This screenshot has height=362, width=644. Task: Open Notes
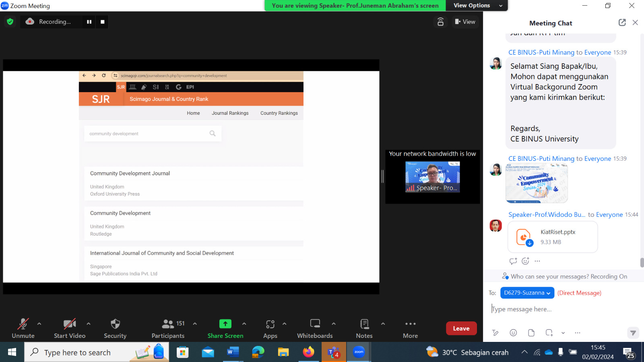point(364,328)
